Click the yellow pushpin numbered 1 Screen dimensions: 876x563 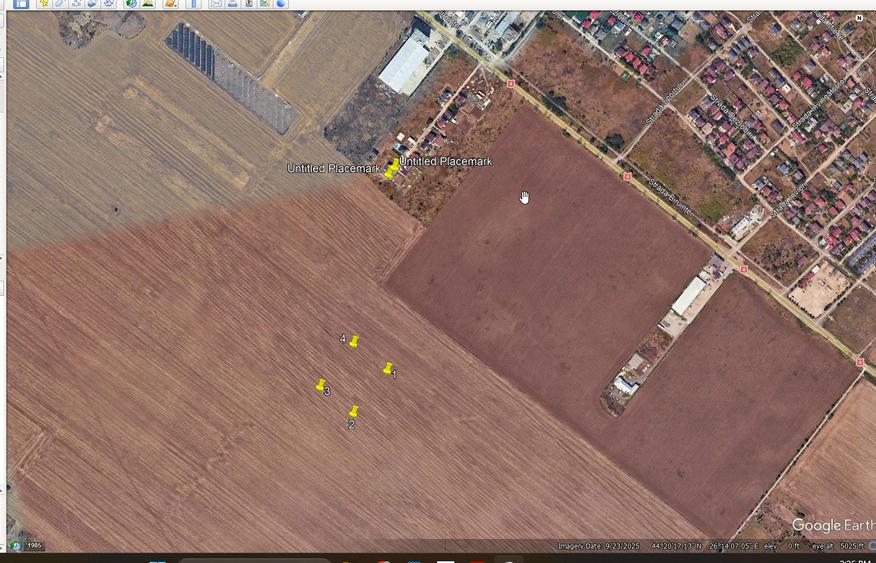[x=388, y=368]
